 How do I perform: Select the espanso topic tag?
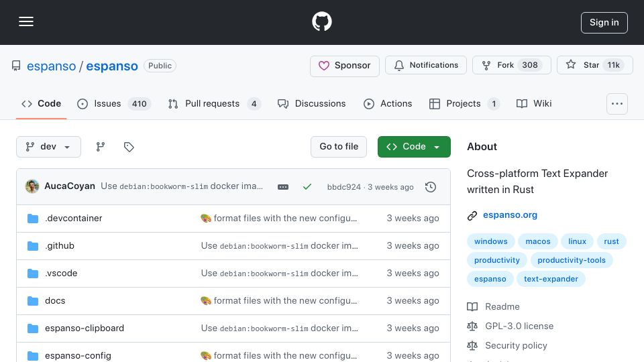pos(490,279)
